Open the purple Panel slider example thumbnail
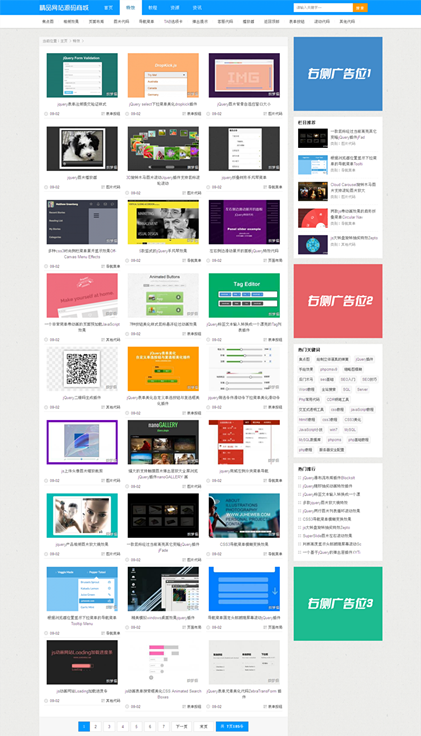Image resolution: width=421 pixels, height=736 pixels. pyautogui.click(x=244, y=222)
